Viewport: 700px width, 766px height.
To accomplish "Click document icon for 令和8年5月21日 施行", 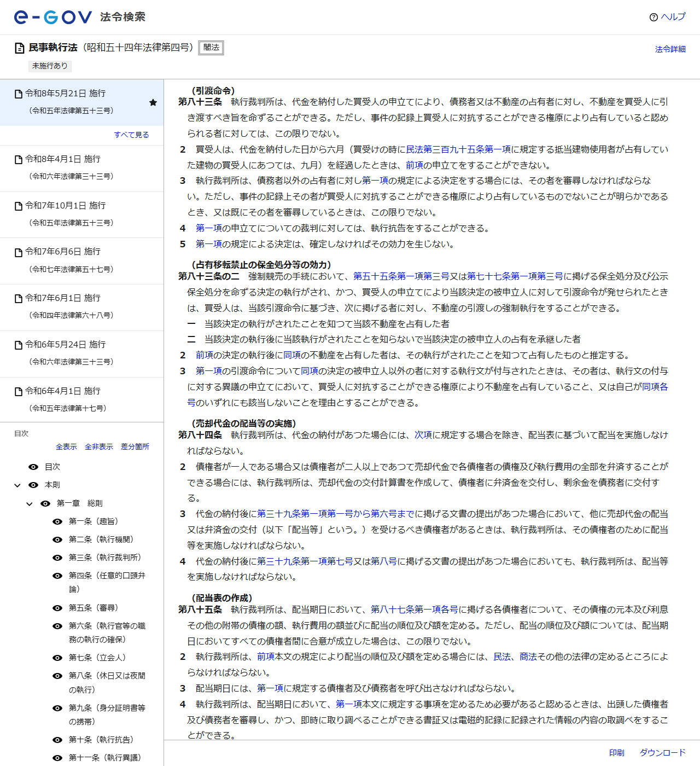I will click(18, 94).
